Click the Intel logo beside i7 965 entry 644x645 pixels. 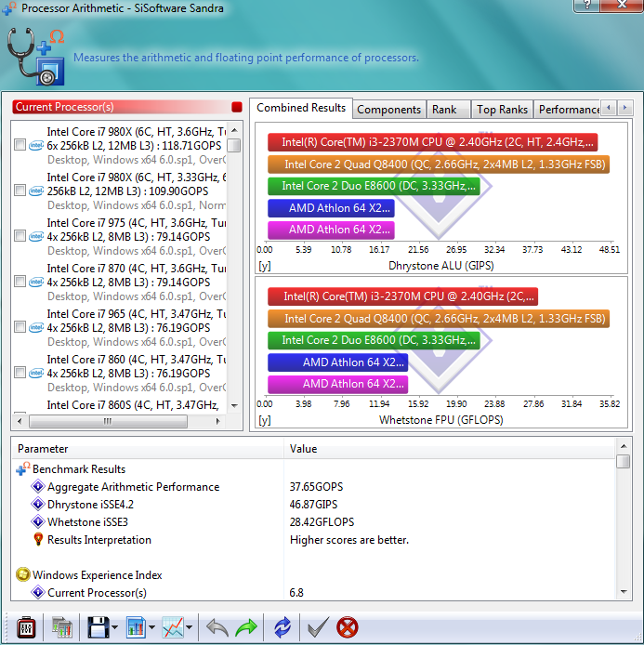pos(36,327)
